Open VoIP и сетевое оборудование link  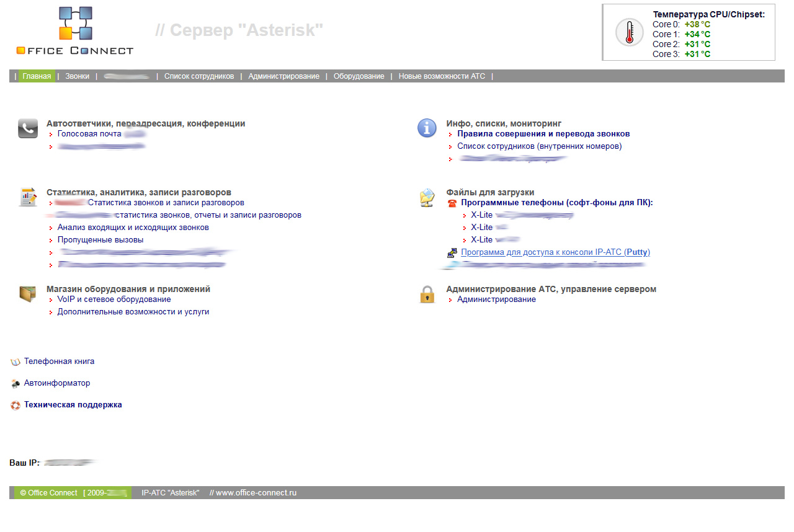point(114,299)
